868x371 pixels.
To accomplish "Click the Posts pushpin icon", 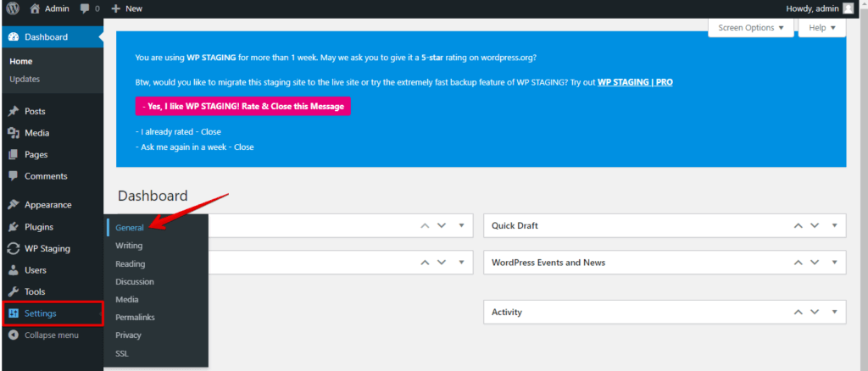I will pyautogui.click(x=14, y=112).
